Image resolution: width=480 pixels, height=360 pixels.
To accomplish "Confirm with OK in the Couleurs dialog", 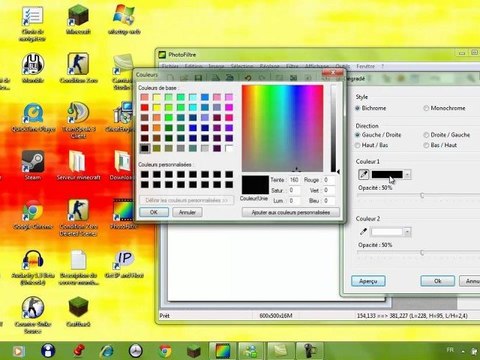I will point(154,212).
